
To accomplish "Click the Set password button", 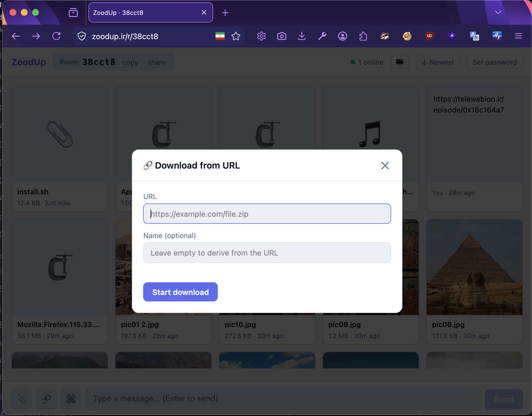I will pyautogui.click(x=495, y=62).
